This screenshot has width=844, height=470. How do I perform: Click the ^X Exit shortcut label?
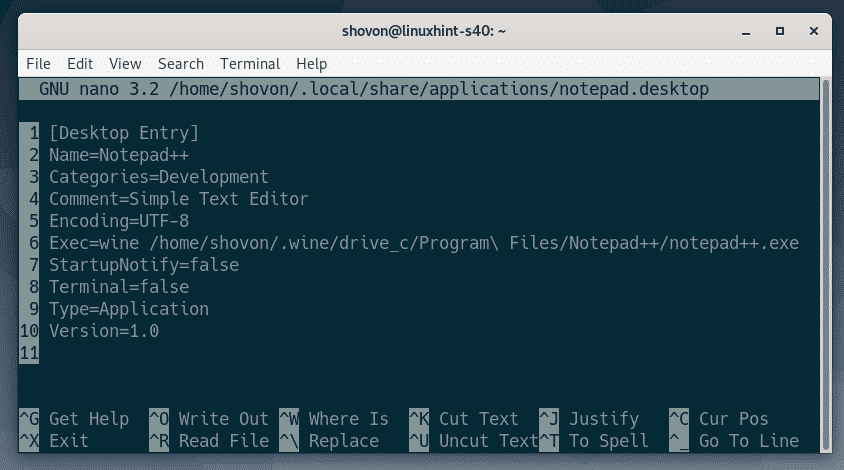click(x=53, y=440)
